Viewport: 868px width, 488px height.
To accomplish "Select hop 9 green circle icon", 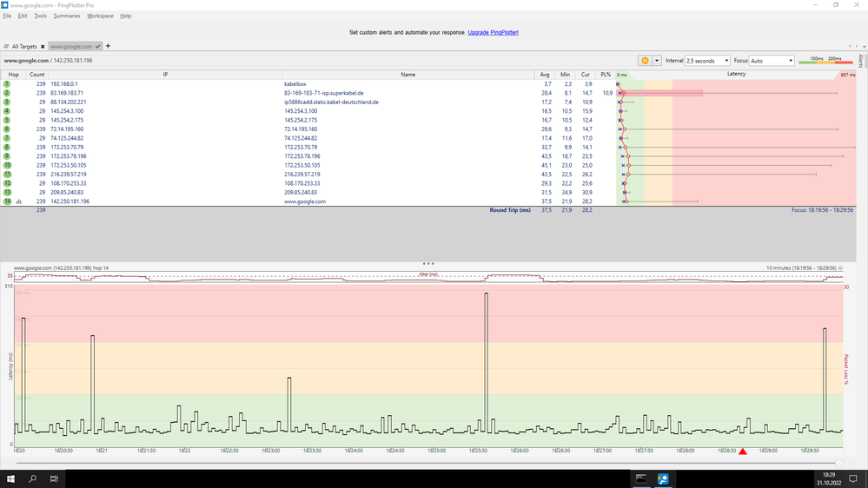I will coord(7,156).
